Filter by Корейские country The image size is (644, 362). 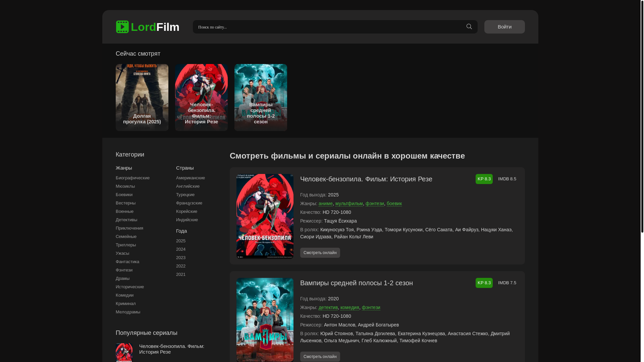pyautogui.click(x=186, y=212)
